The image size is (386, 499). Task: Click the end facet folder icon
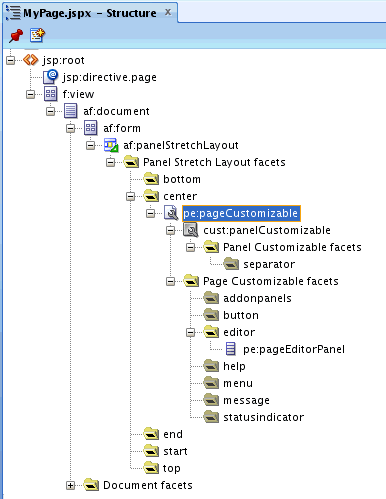click(x=151, y=434)
